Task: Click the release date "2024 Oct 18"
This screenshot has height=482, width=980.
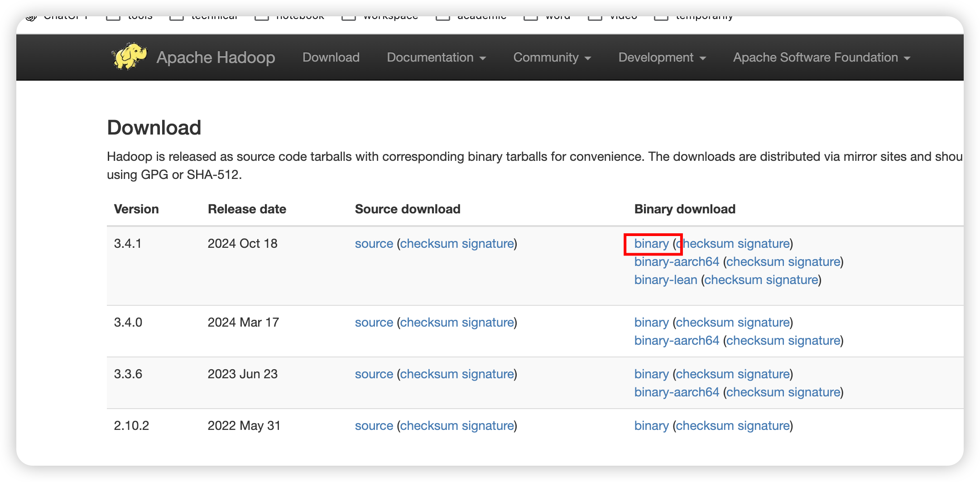Action: (x=242, y=244)
